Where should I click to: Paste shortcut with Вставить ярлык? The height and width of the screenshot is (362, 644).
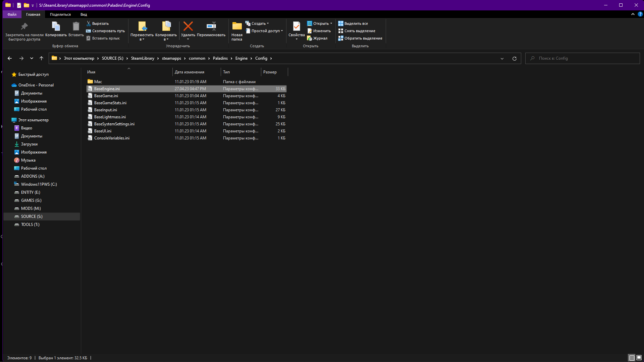pos(103,38)
